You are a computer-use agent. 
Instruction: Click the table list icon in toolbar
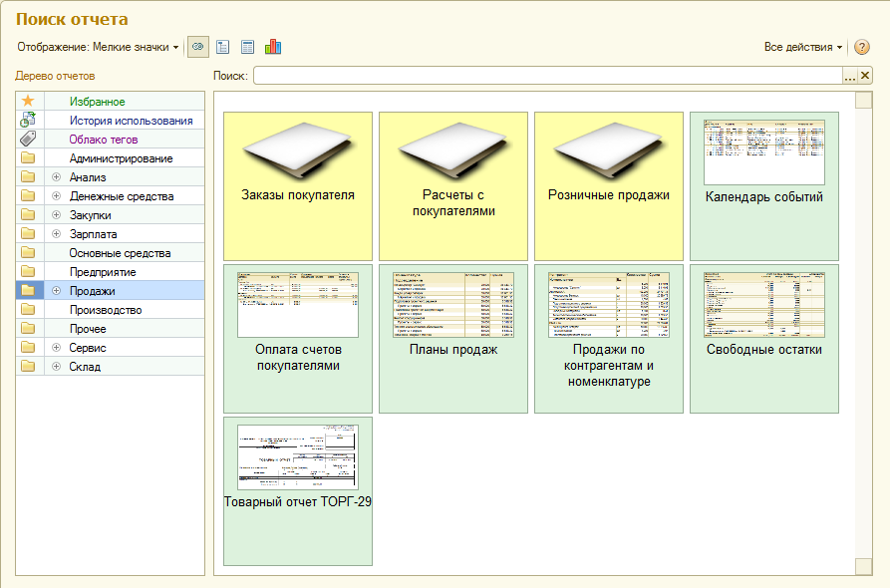248,47
